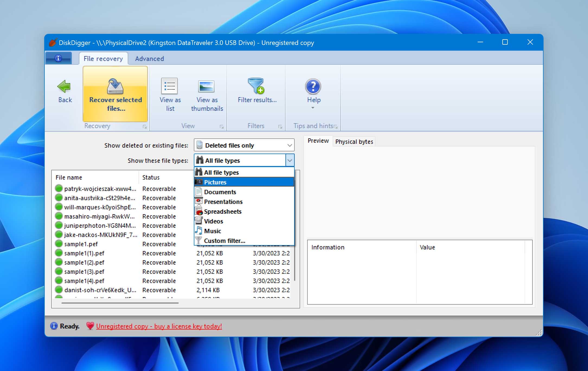
Task: Click the Information column header
Action: [362, 247]
